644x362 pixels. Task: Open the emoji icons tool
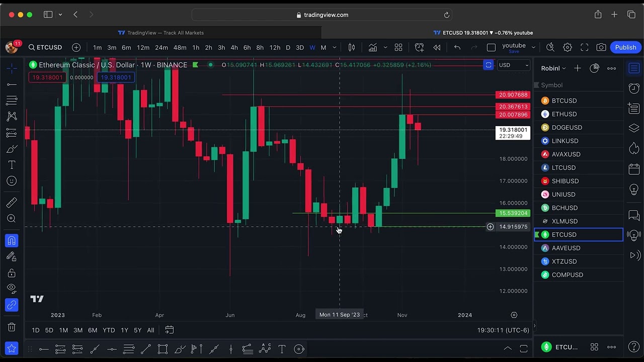coord(12,181)
